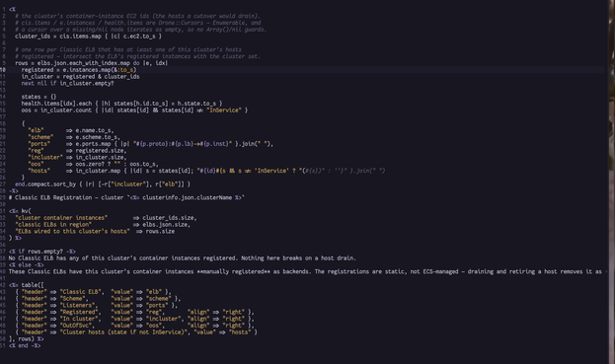The image size is (615, 364).
Task: Click the "hosts" hash key
Action: click(x=38, y=171)
